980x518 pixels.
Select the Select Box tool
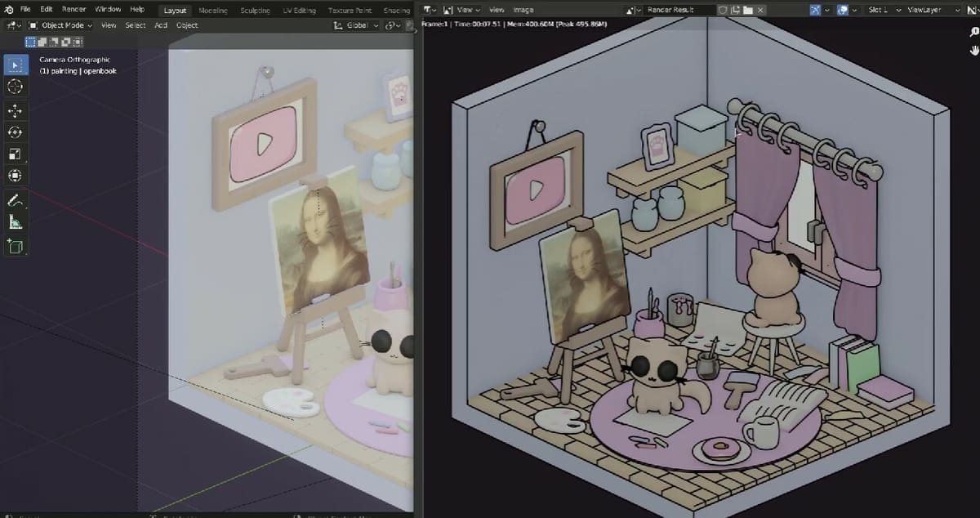tap(15, 65)
